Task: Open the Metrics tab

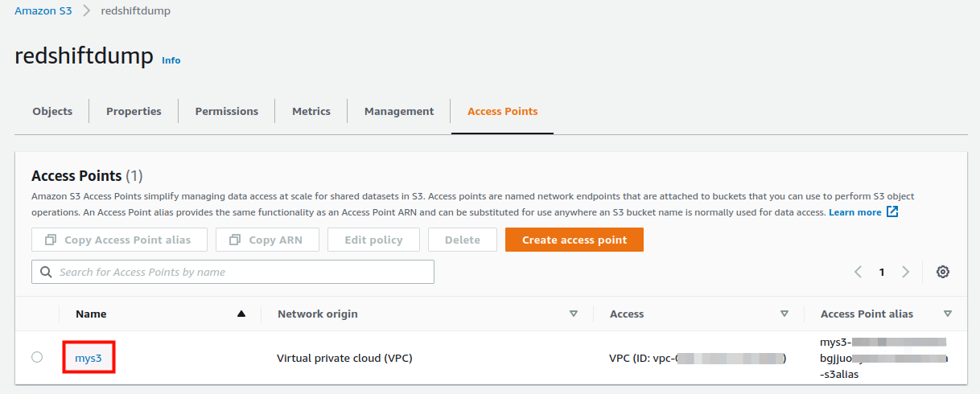Action: tap(311, 111)
